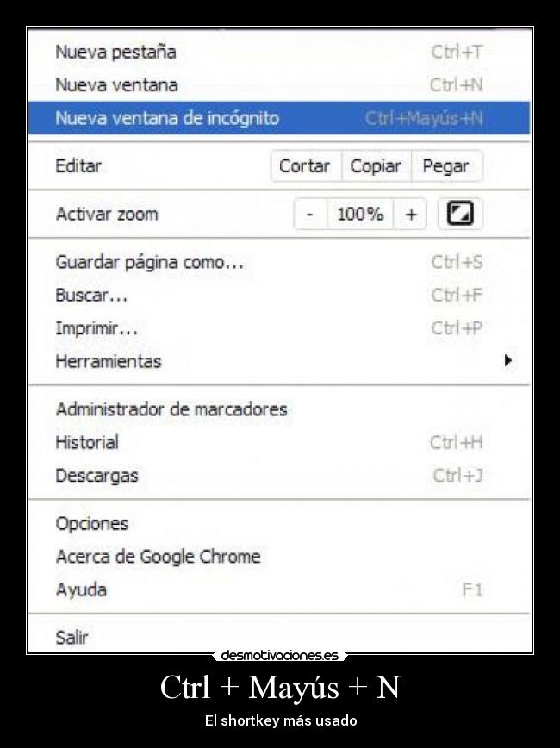
Task: Open the Administrador de marcadores
Action: pos(171,409)
